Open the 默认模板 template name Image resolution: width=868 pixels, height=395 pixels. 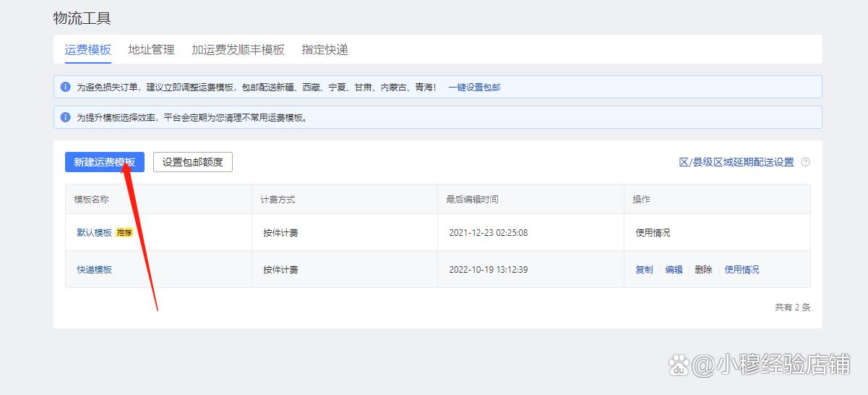coord(95,233)
